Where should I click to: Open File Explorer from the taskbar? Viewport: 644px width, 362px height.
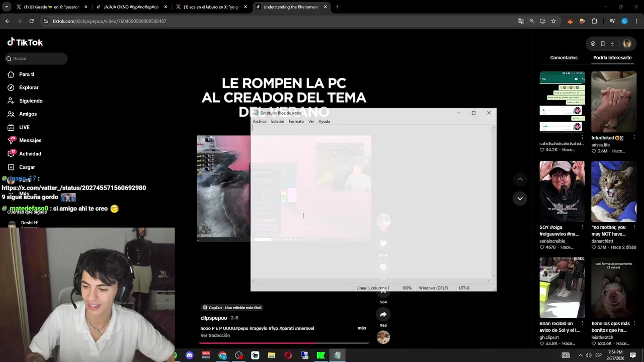click(x=272, y=355)
